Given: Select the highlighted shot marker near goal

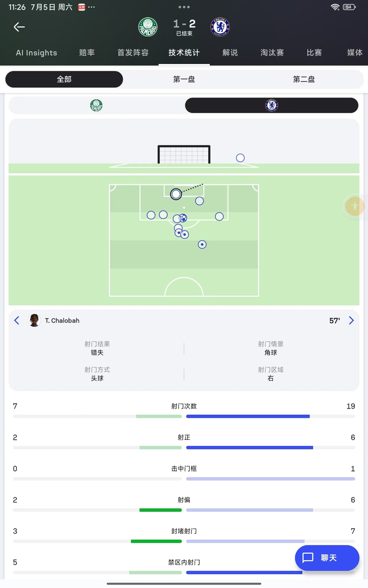Looking at the screenshot, I should [x=176, y=194].
